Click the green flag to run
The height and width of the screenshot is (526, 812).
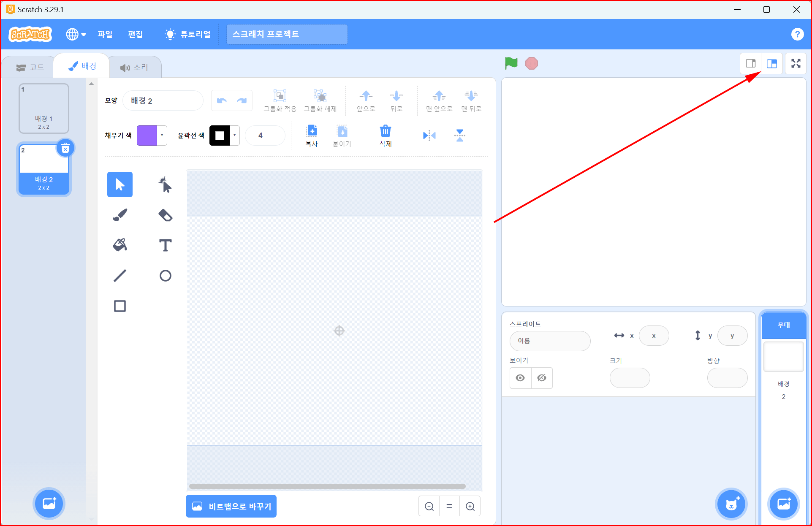point(511,63)
